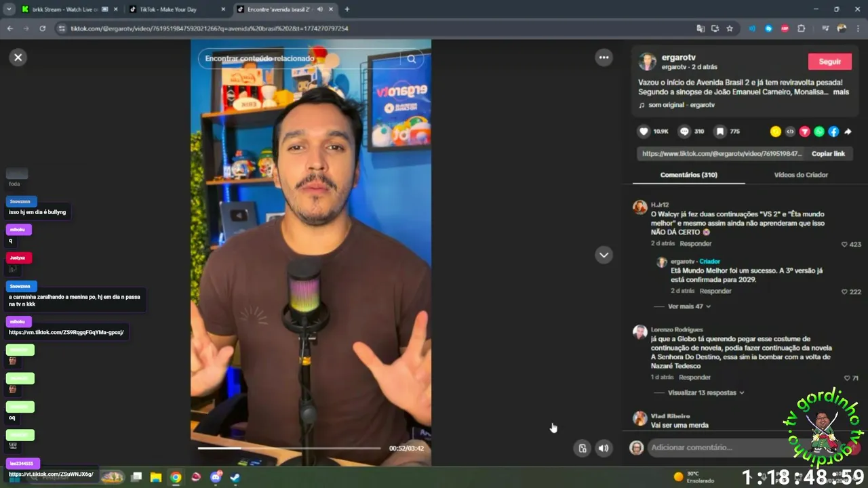Screen dimensions: 868x488
Task: Like ergarotv's reply with 222 likes
Action: [x=844, y=291]
